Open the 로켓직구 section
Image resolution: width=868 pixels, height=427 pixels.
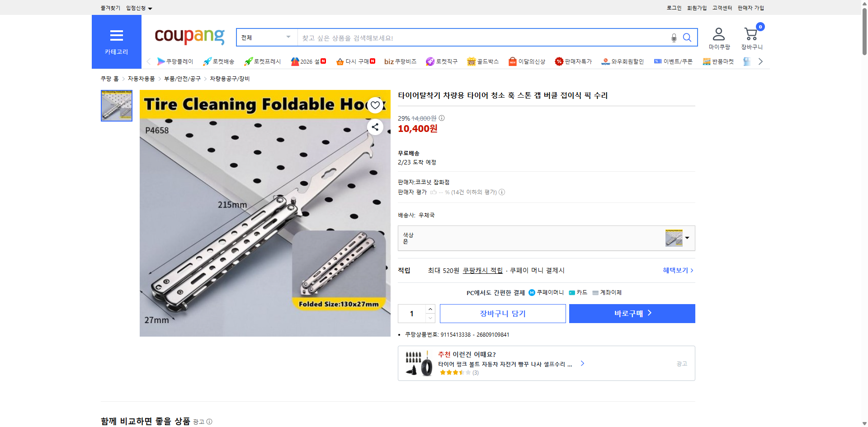[429, 61]
